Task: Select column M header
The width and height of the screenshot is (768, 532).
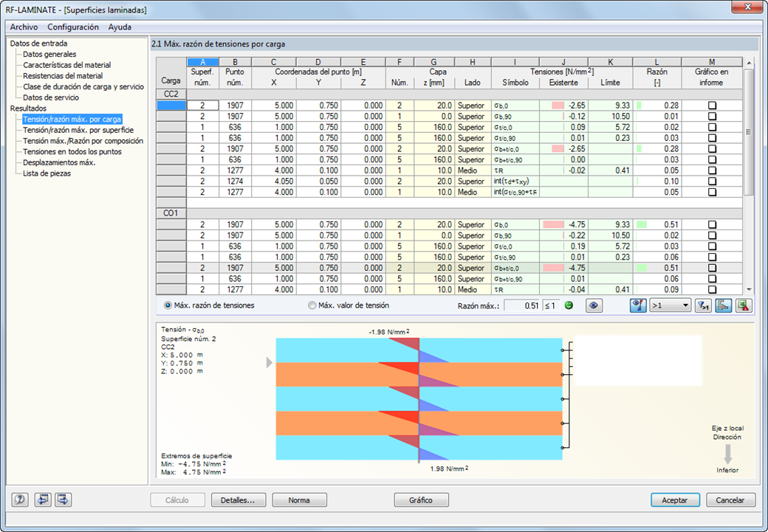Action: pyautogui.click(x=712, y=62)
